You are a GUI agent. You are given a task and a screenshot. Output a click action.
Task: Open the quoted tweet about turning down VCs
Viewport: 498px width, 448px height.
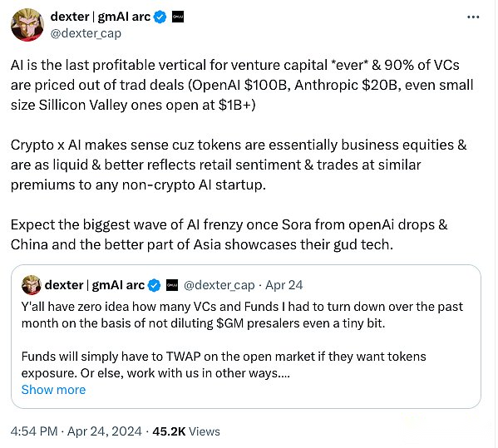point(246,337)
